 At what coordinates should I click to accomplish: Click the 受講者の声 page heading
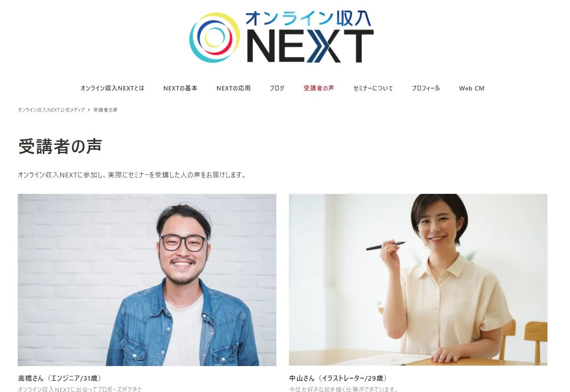(x=60, y=147)
